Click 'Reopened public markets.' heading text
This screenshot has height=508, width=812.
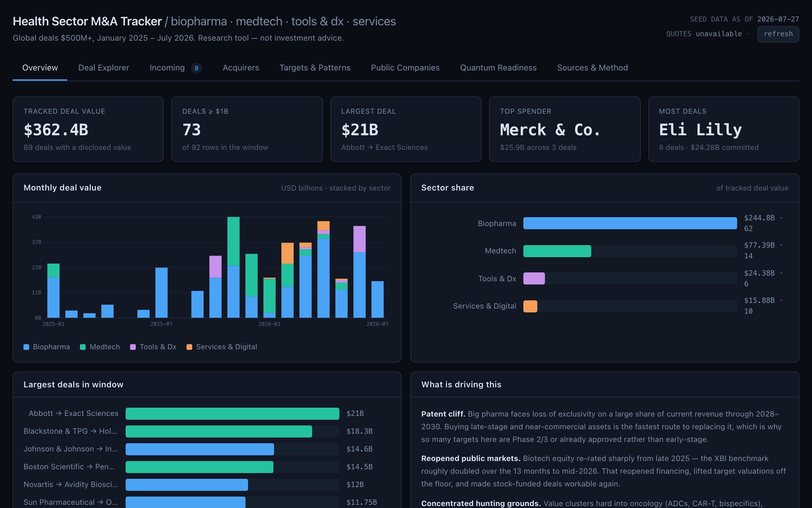(x=471, y=458)
